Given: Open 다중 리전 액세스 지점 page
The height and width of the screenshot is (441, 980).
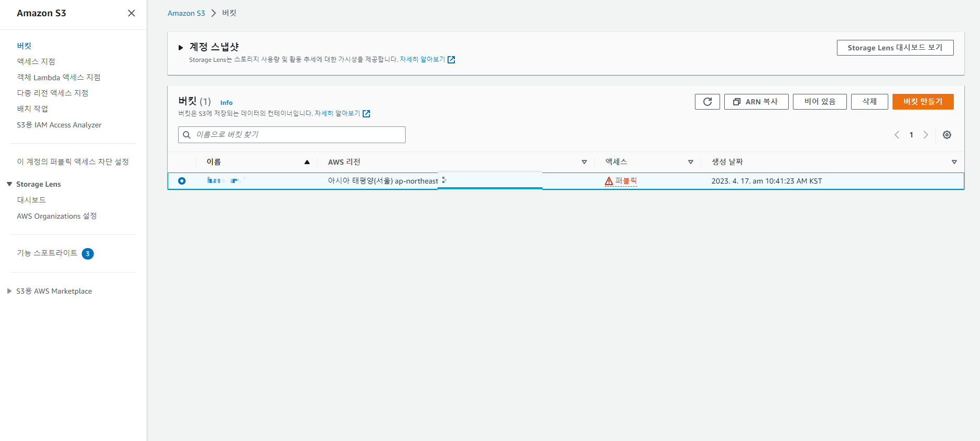Looking at the screenshot, I should 52,93.
